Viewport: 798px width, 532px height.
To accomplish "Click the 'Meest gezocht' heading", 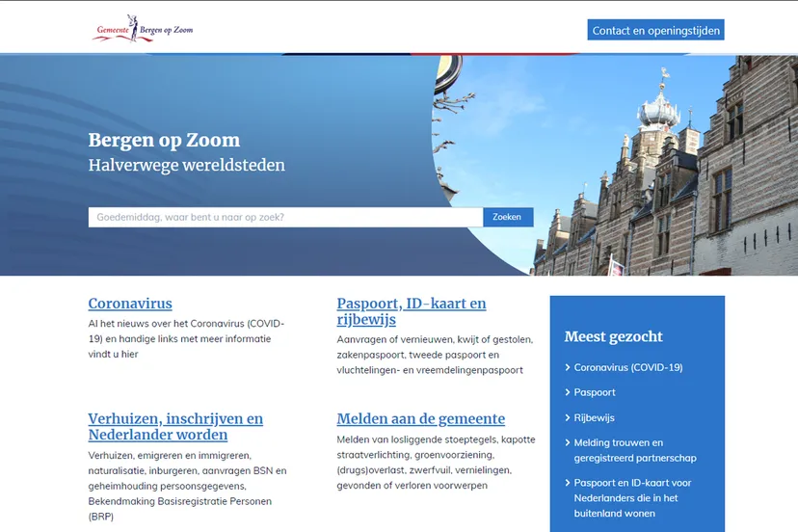I will pos(613,336).
